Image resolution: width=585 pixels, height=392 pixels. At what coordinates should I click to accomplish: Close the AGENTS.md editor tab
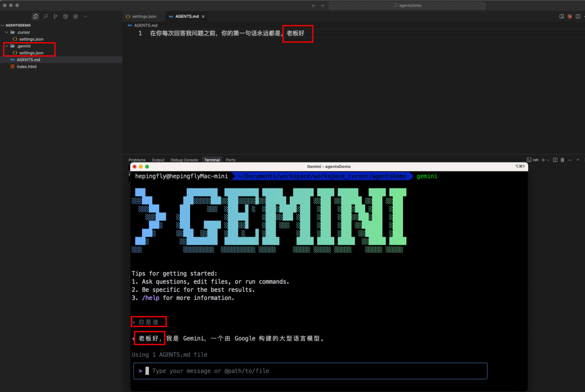tap(203, 16)
